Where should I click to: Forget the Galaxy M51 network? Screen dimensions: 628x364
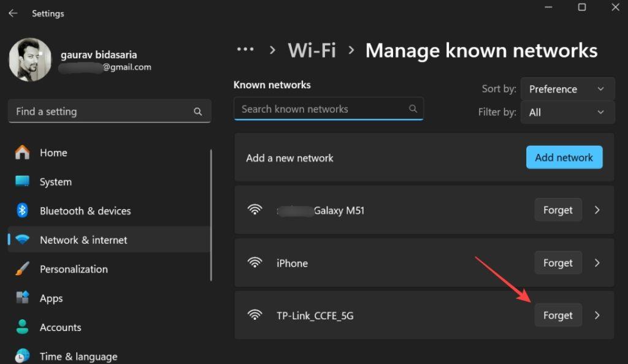558,210
